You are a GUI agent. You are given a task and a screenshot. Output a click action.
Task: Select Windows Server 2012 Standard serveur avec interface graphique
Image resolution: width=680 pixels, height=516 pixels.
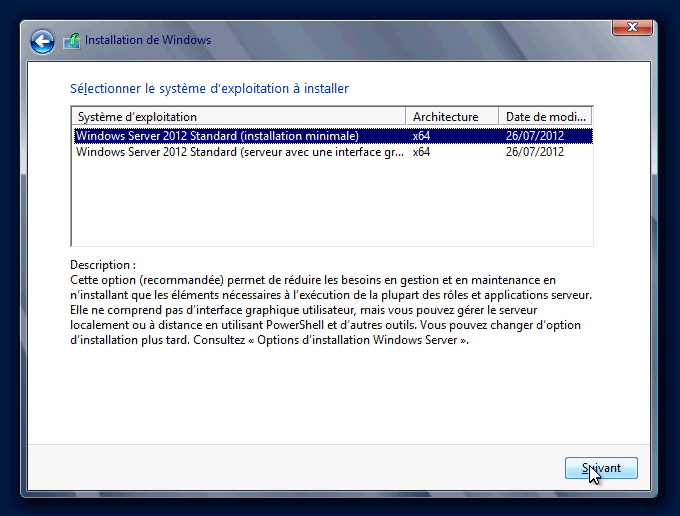(x=333, y=152)
